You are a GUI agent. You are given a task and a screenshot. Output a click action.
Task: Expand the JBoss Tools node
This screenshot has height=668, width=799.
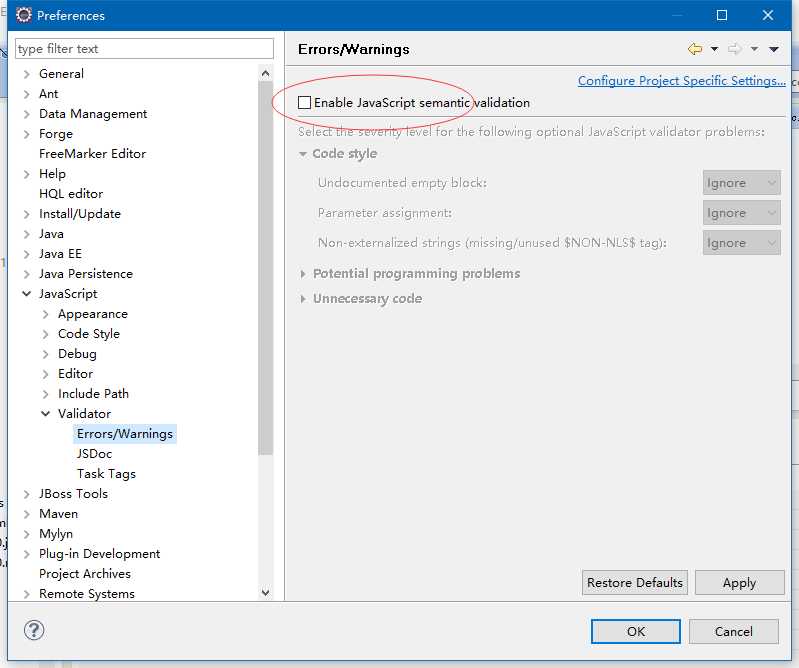26,494
